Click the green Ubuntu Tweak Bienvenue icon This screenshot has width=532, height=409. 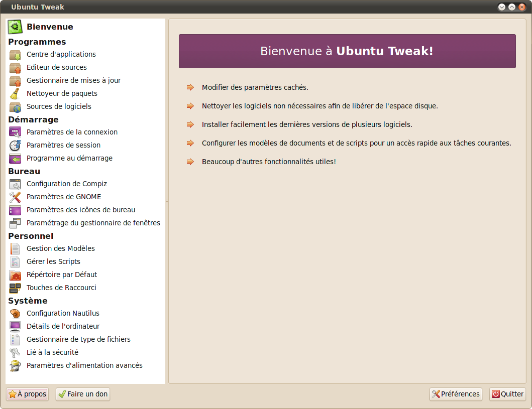(15, 27)
